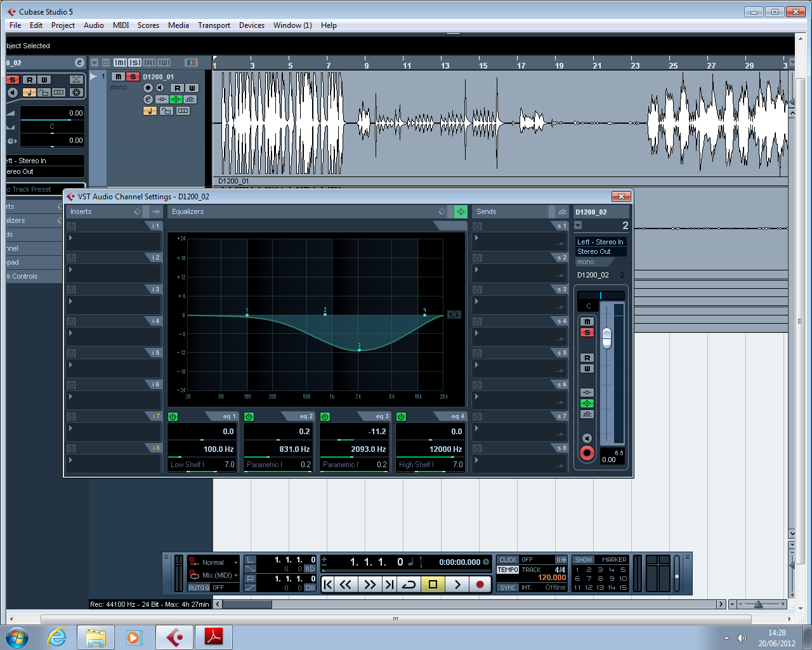Viewport: 812px width, 650px height.
Task: Click the SYNC button in the transport panel
Action: 507,588
